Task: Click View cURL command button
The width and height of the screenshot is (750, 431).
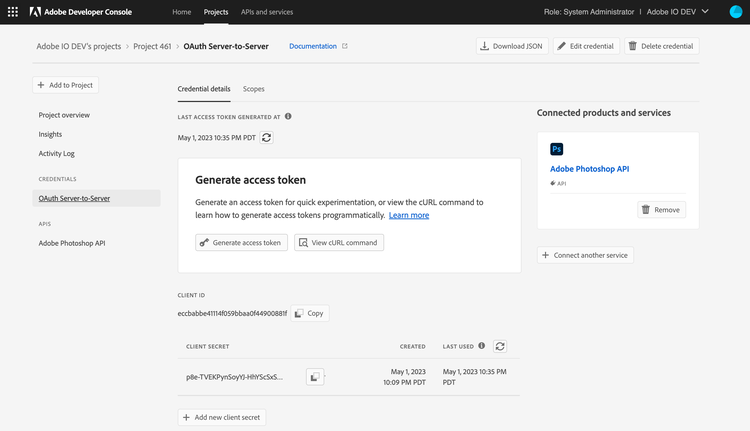Action: tap(339, 242)
